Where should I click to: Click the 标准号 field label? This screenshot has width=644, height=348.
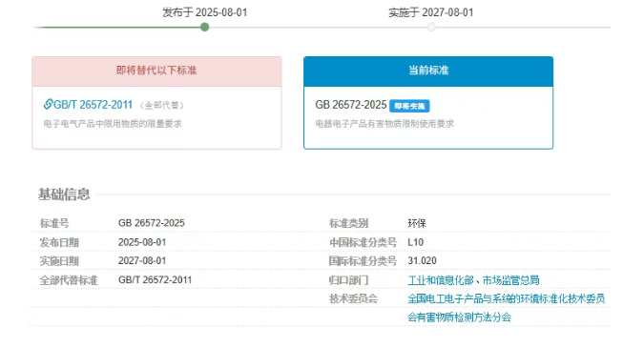(x=54, y=223)
